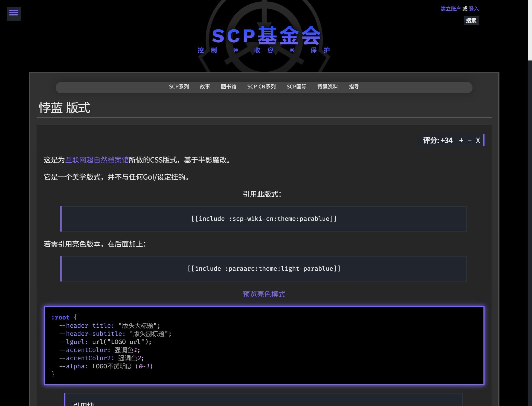Screen dimensions: 532x406
Task: Upvote the page with plus rating button
Action: pos(461,140)
